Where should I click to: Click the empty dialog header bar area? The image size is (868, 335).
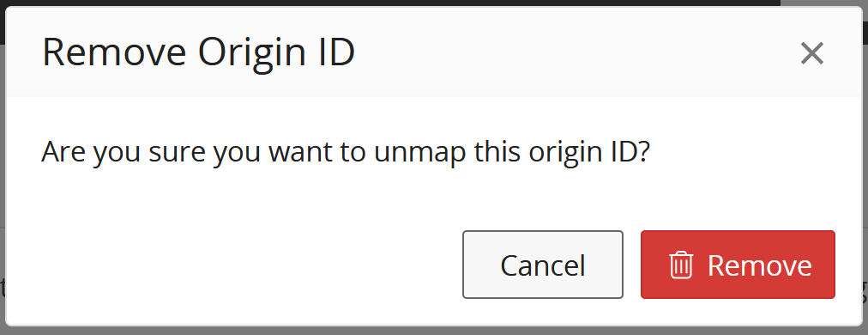(576, 52)
